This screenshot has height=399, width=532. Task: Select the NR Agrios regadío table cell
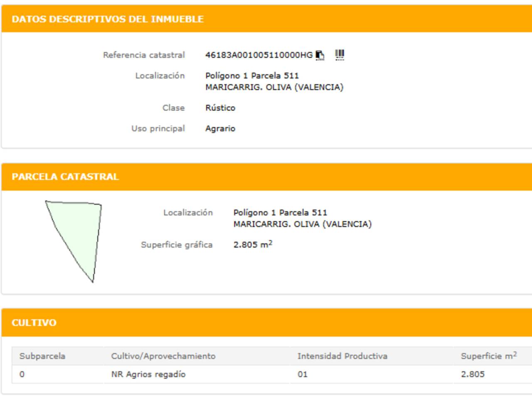[x=148, y=374]
